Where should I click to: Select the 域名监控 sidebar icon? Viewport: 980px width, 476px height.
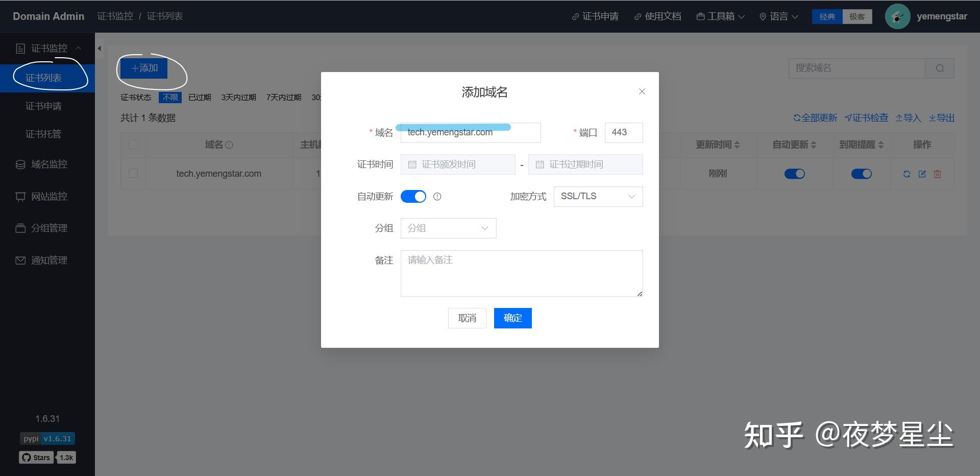(20, 164)
